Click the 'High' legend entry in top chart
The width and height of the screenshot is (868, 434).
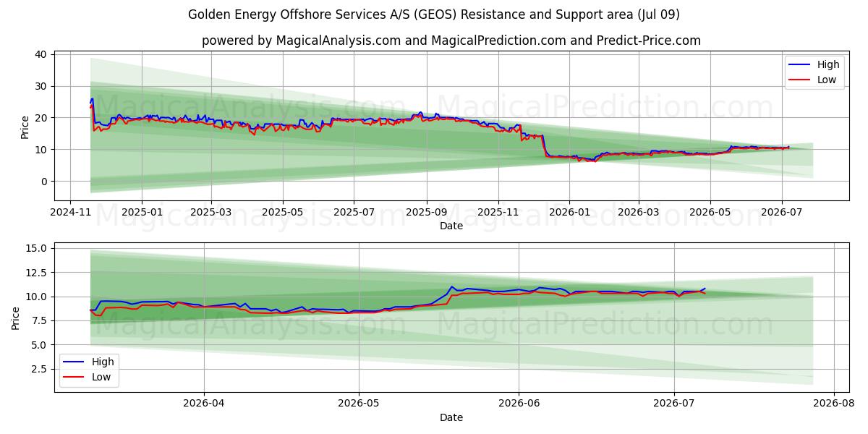click(x=814, y=65)
